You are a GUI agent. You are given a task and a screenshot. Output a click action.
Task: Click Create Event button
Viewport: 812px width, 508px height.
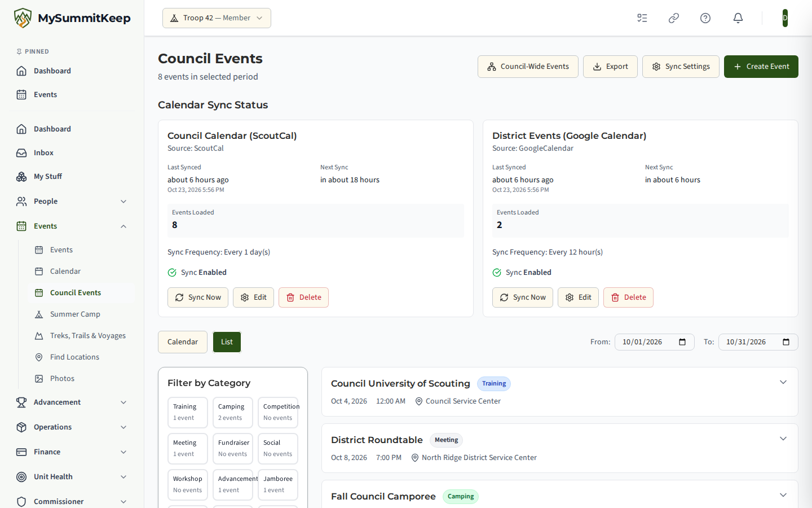pos(761,67)
